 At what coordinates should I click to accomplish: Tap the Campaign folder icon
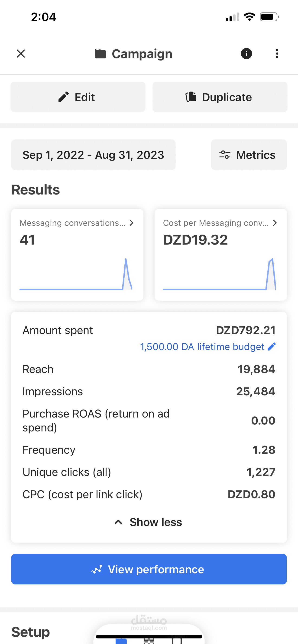pyautogui.click(x=100, y=54)
